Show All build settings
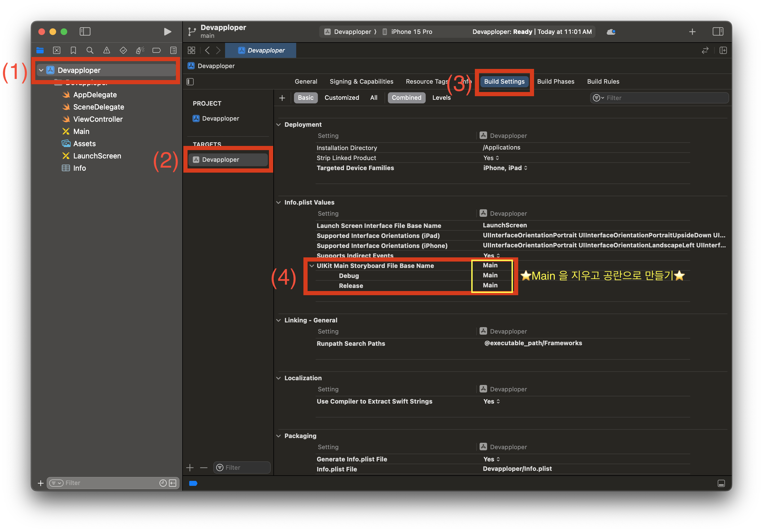Viewport: 763px width, 532px height. (373, 98)
